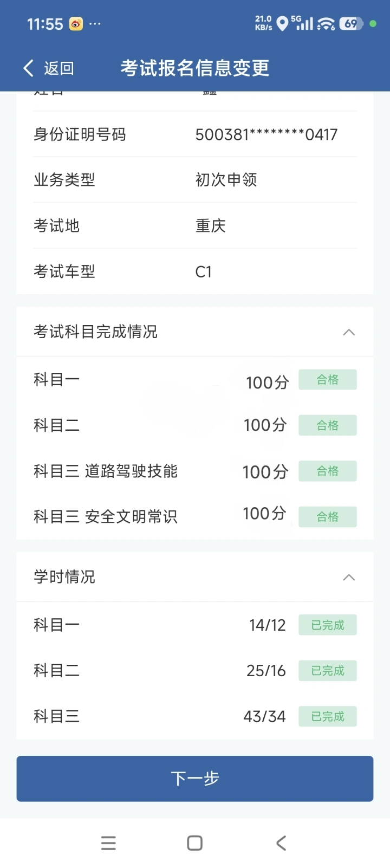Open recent apps via navigation menu icon
The width and height of the screenshot is (390, 868).
click(x=108, y=843)
